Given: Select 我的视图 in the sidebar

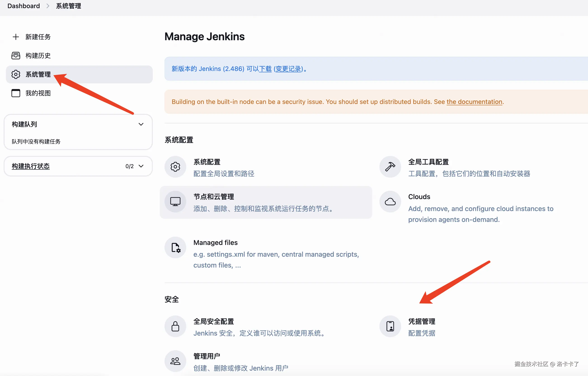Looking at the screenshot, I should pos(38,93).
